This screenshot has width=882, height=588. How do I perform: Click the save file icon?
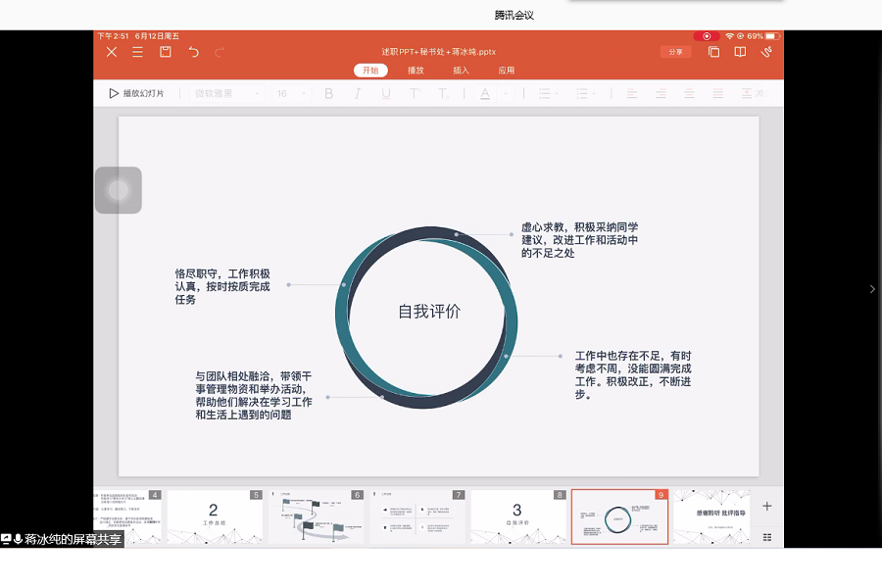(x=166, y=52)
